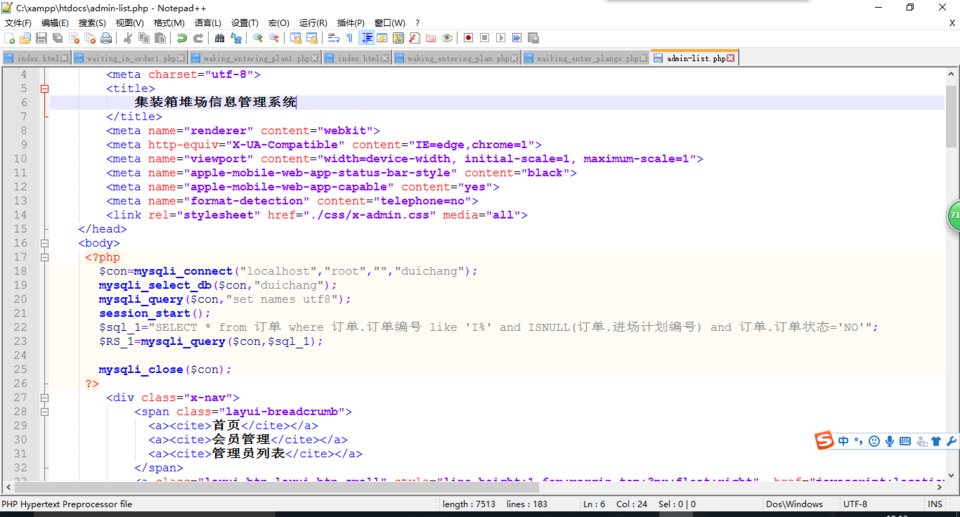Image resolution: width=960 pixels, height=517 pixels.
Task: Toggle show all characters pilcrow icon
Action: tap(350, 38)
